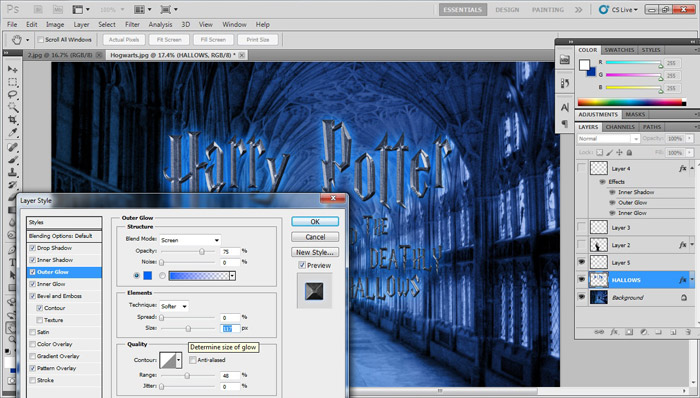Toggle the Preview checkbox in Layer Style

pos(302,265)
